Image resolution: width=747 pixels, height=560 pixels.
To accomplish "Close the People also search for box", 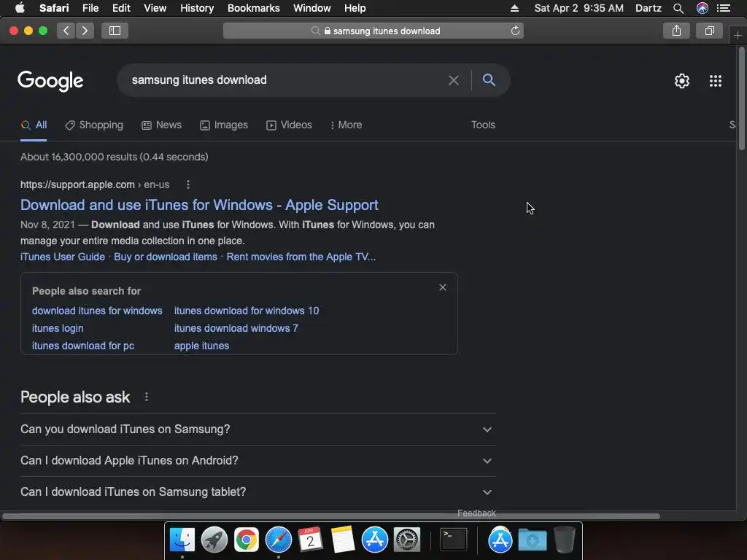I will click(x=443, y=287).
